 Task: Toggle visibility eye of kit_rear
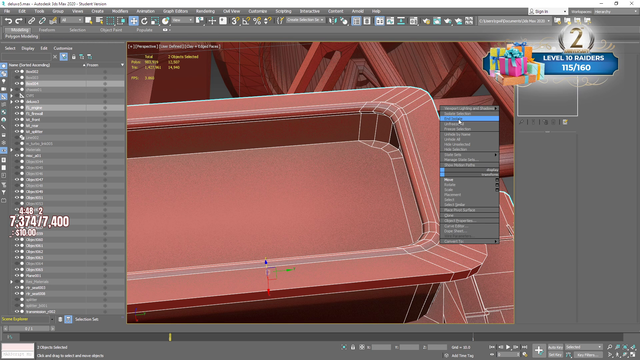[17, 125]
